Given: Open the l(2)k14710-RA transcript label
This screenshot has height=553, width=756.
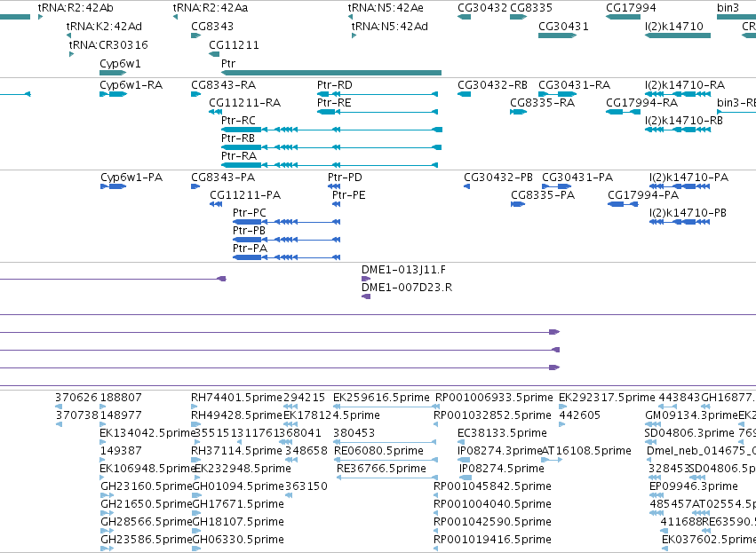Looking at the screenshot, I should point(685,85).
